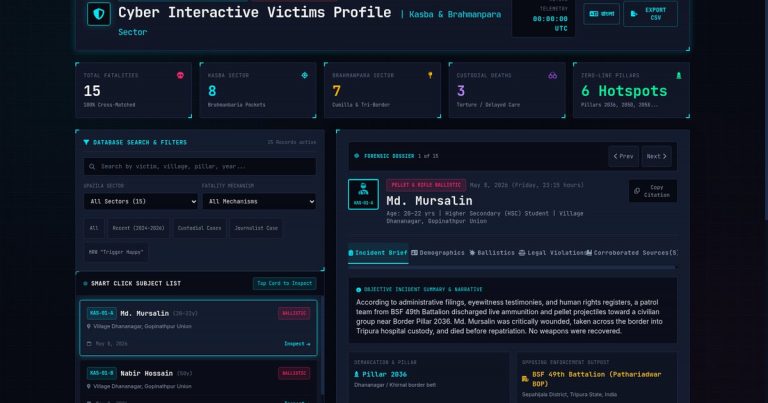This screenshot has height=403, width=768.
Task: Click the Tap Card to Inspect badge
Action: [x=285, y=284]
